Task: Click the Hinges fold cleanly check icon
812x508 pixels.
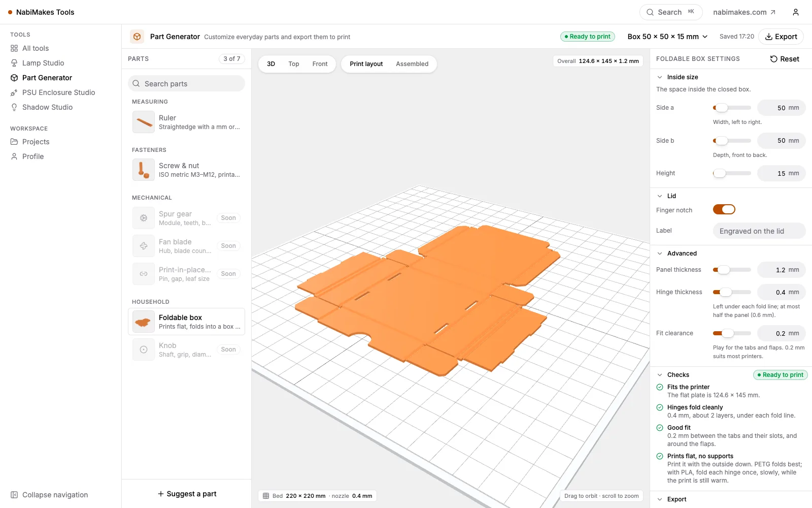Action: (x=660, y=407)
